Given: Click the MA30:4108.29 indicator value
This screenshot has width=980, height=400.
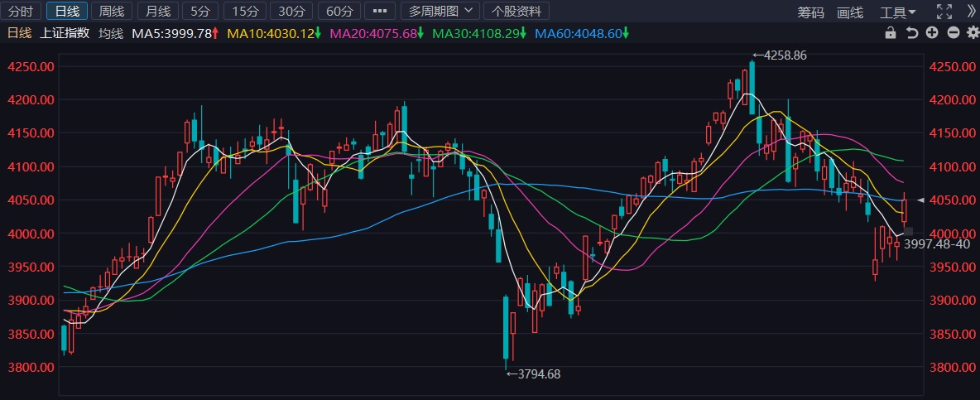Looking at the screenshot, I should coord(480,34).
